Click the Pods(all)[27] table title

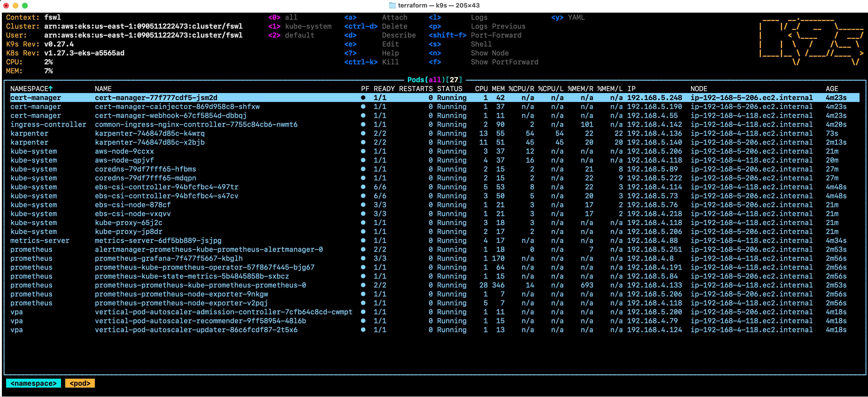435,80
